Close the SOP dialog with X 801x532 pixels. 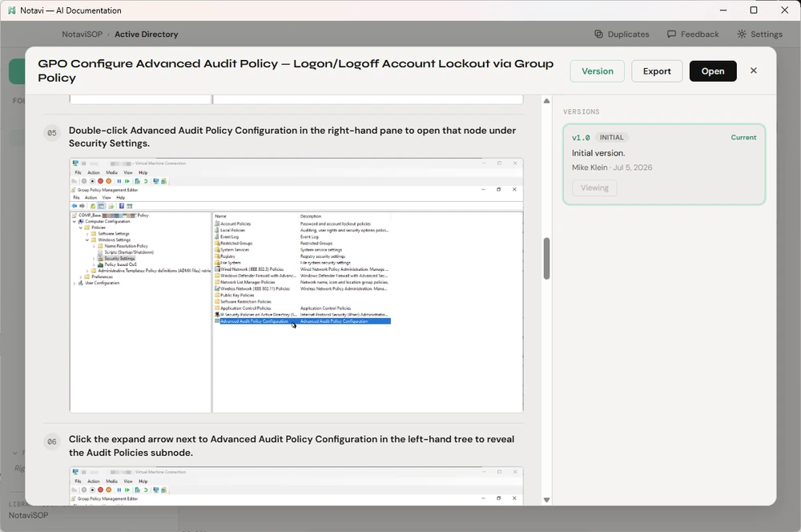[754, 71]
